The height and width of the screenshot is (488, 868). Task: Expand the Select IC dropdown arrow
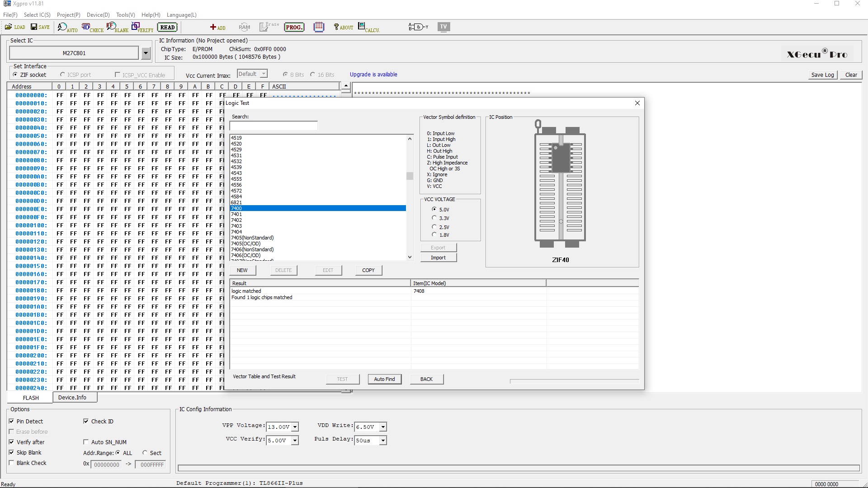(146, 53)
